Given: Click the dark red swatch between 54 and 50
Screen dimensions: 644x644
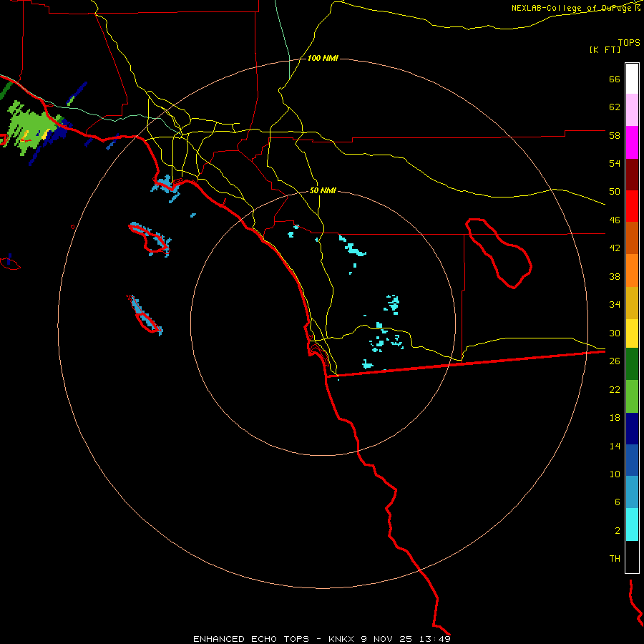Looking at the screenshot, I should tap(632, 175).
